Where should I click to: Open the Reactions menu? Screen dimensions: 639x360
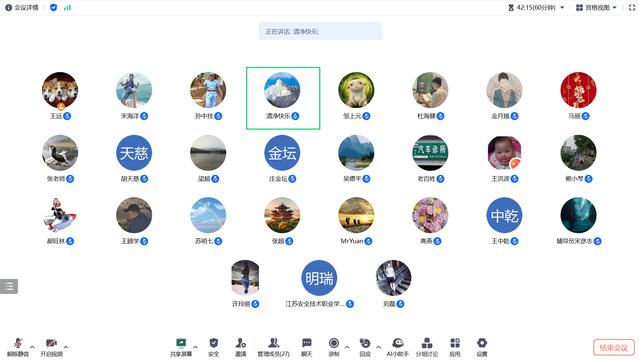[x=365, y=347]
